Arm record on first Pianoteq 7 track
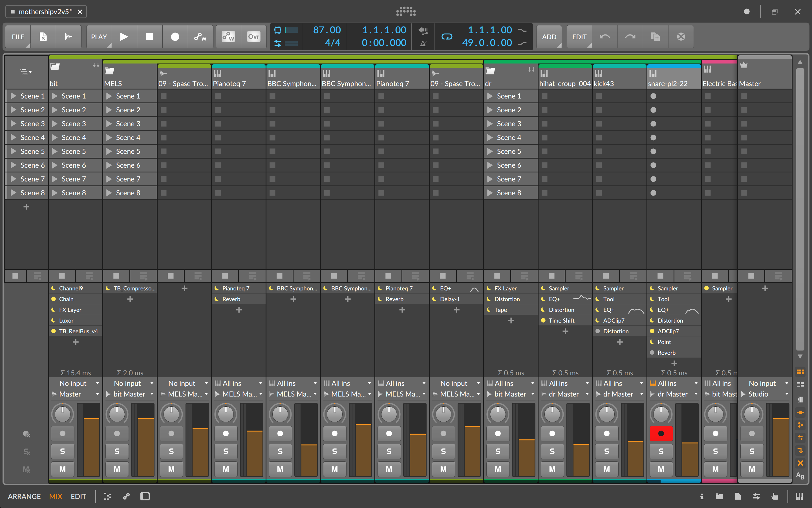 [x=226, y=433]
